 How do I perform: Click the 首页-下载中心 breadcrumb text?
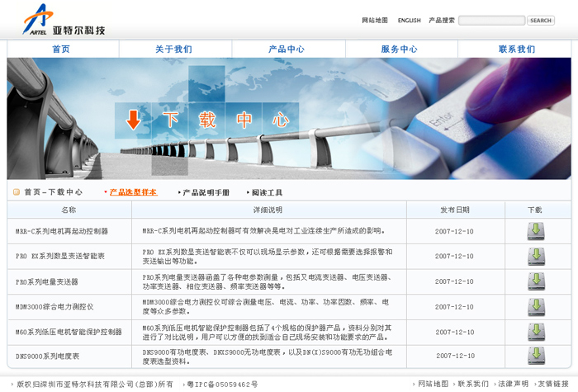click(54, 192)
